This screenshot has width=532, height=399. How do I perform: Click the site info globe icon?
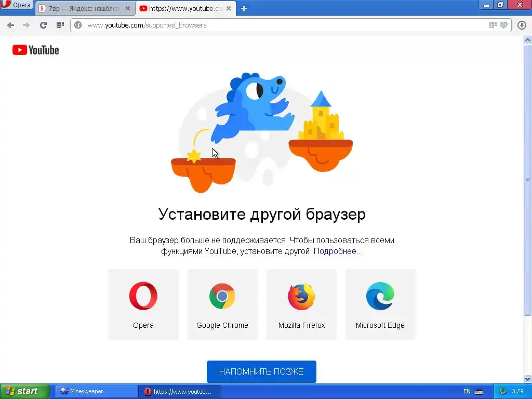(78, 25)
